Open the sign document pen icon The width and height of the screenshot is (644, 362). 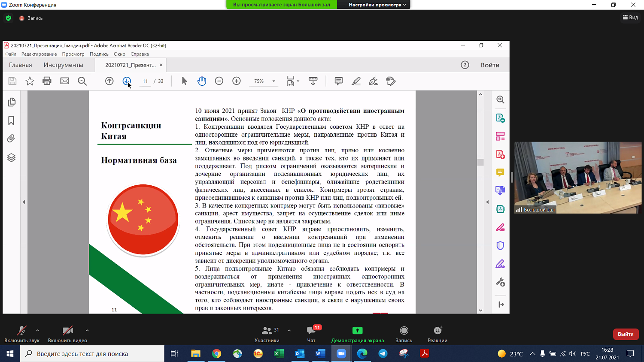click(374, 81)
